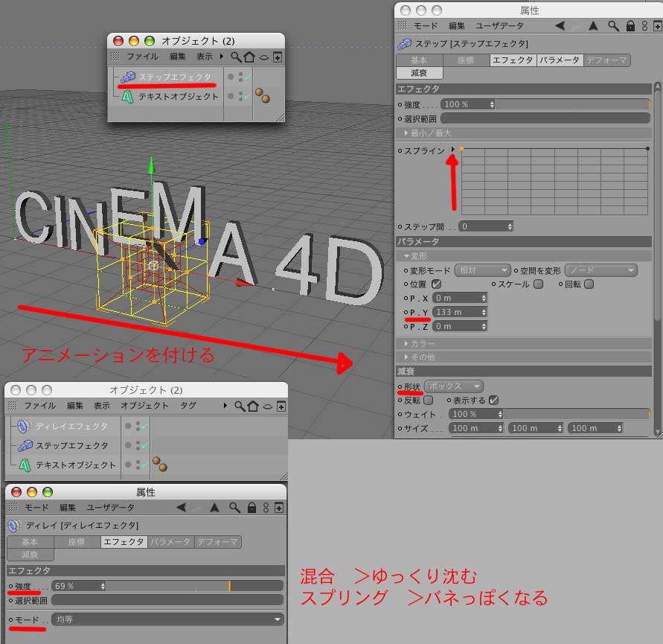Click material tag on top テキストオブジェクト row
Viewport: 663px width, 644px height.
[x=263, y=95]
